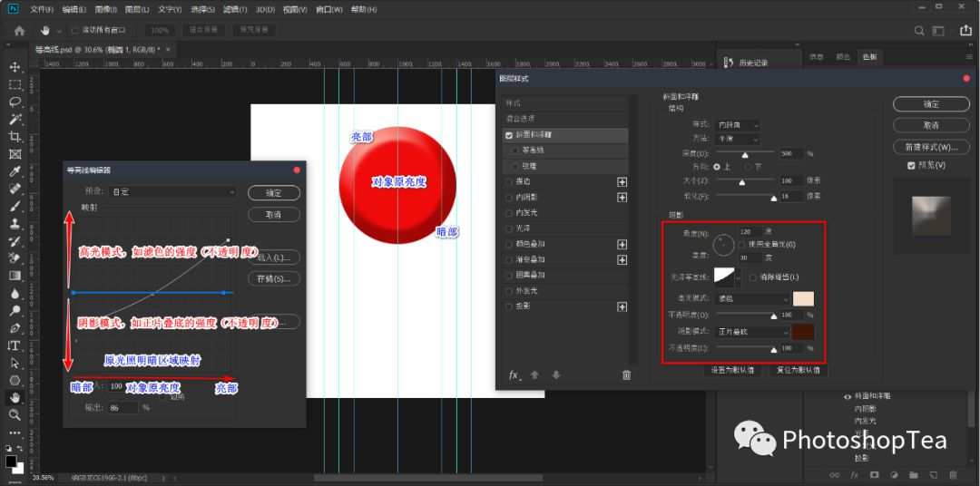Add another 描边 effect with plus button
The height and width of the screenshot is (486, 980).
(622, 181)
